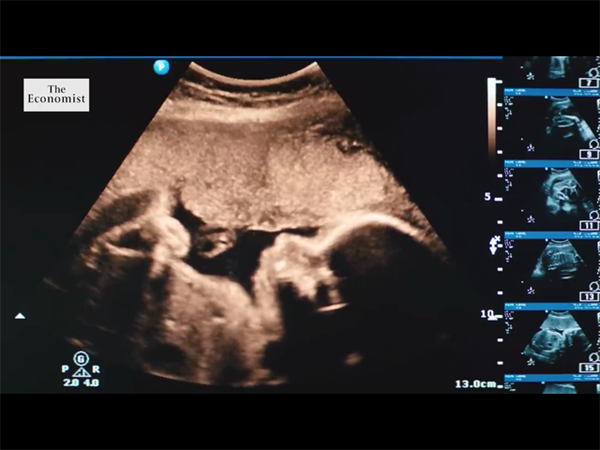Click the 5 cm mark on depth scale
The image size is (600, 450).
tap(488, 197)
